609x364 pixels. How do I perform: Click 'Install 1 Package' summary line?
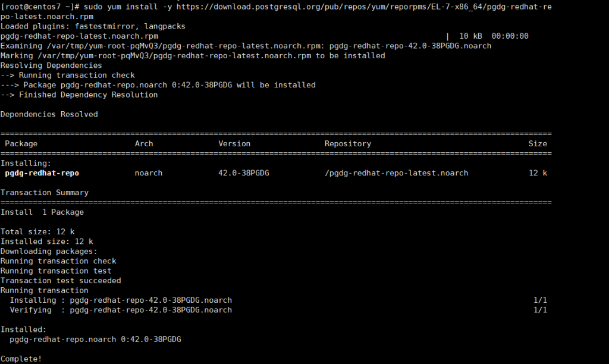[x=42, y=212]
